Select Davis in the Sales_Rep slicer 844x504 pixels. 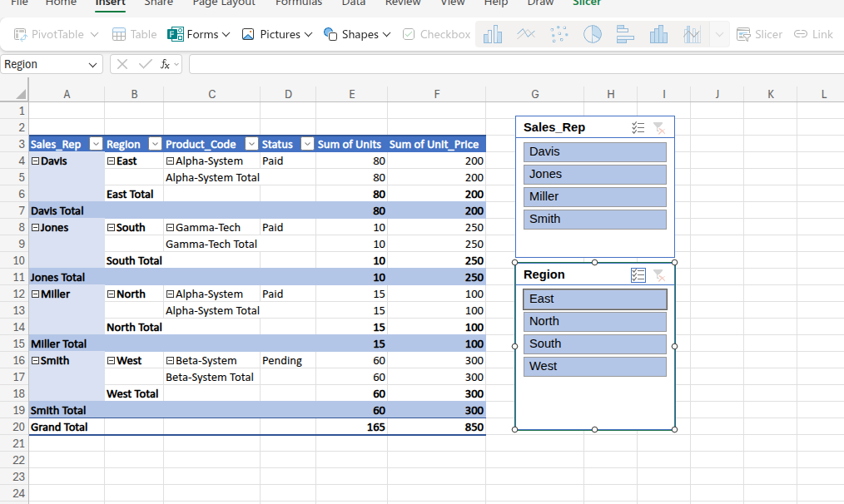click(594, 151)
